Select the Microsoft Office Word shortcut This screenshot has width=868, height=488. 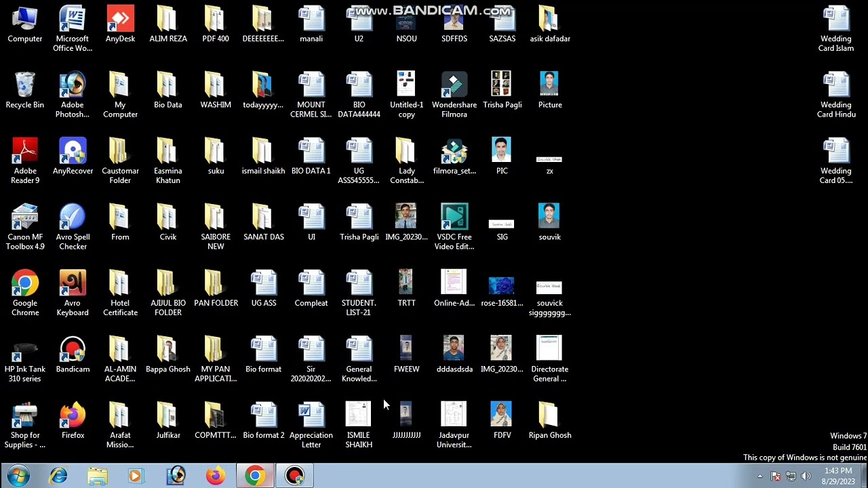click(73, 28)
